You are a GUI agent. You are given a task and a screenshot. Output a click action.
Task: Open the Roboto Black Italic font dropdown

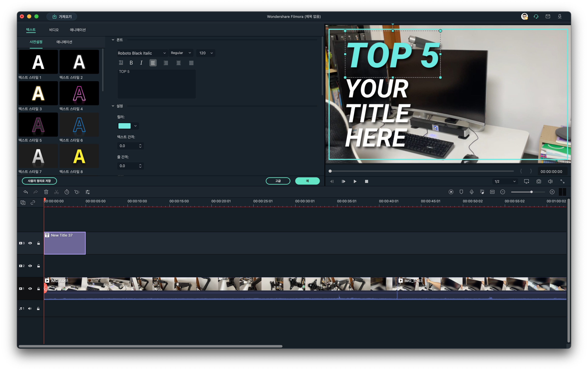pos(142,53)
